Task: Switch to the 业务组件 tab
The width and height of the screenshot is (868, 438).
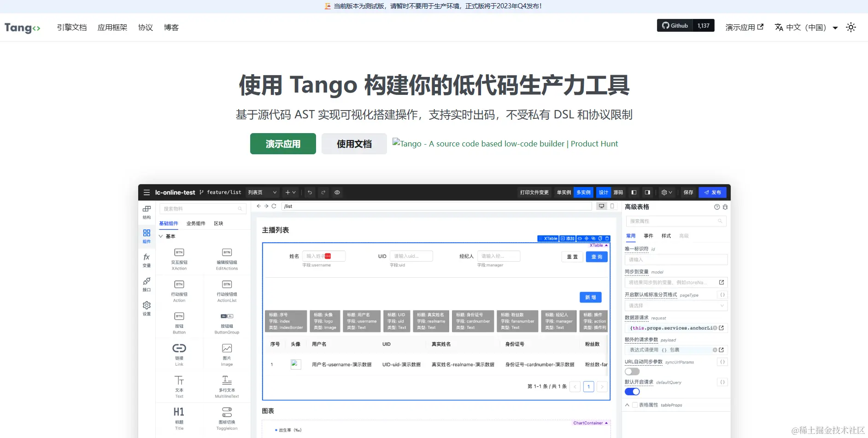Action: pos(196,223)
